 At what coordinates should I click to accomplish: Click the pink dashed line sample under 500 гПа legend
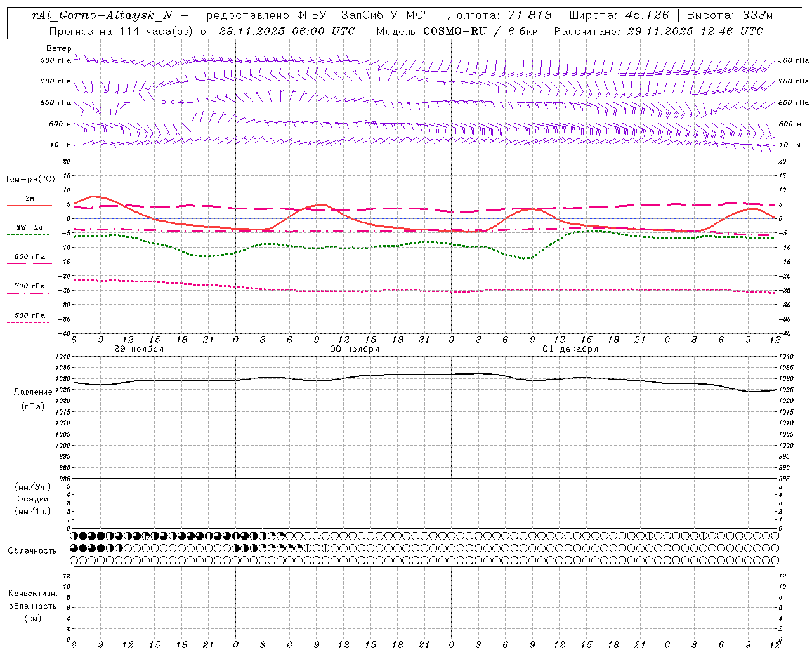28,322
